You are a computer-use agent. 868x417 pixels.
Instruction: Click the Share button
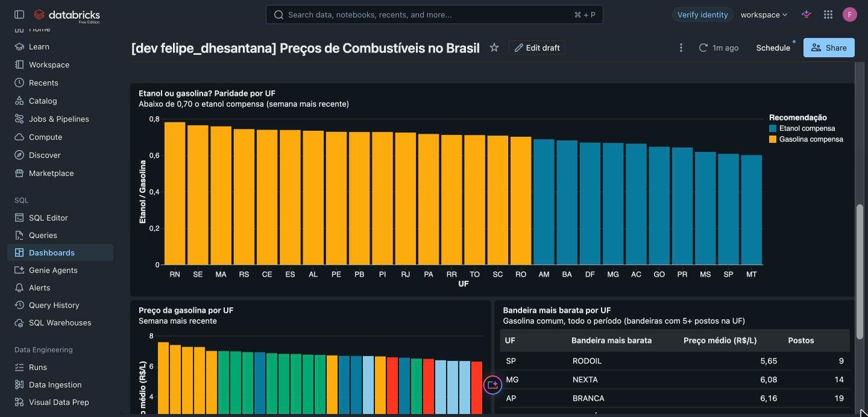[x=829, y=48]
